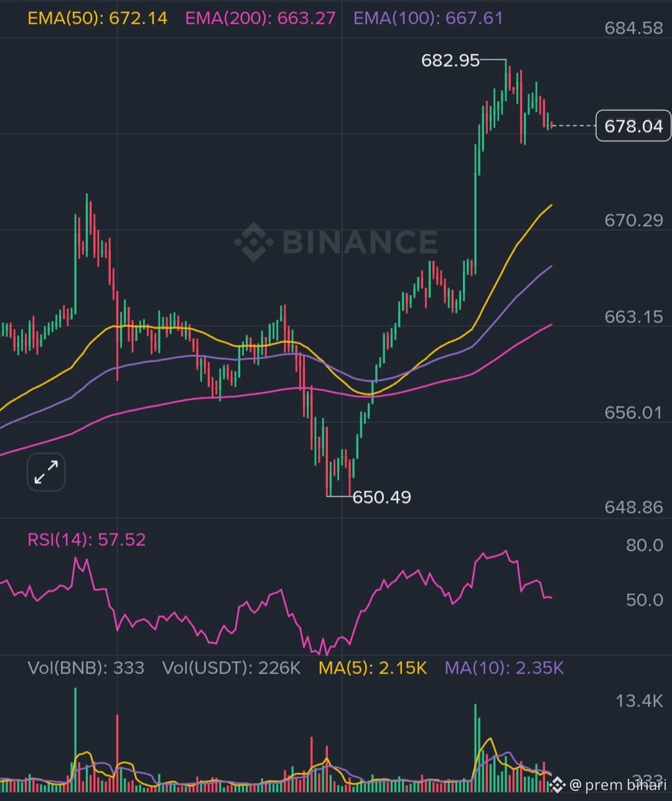672x801 pixels.
Task: Click the 684.58 price axis label
Action: click(633, 28)
